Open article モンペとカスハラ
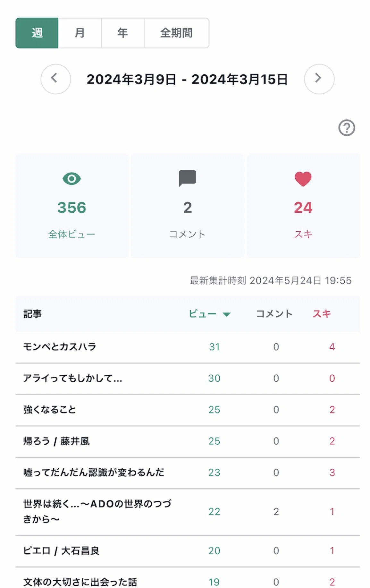370x588 pixels. click(60, 347)
